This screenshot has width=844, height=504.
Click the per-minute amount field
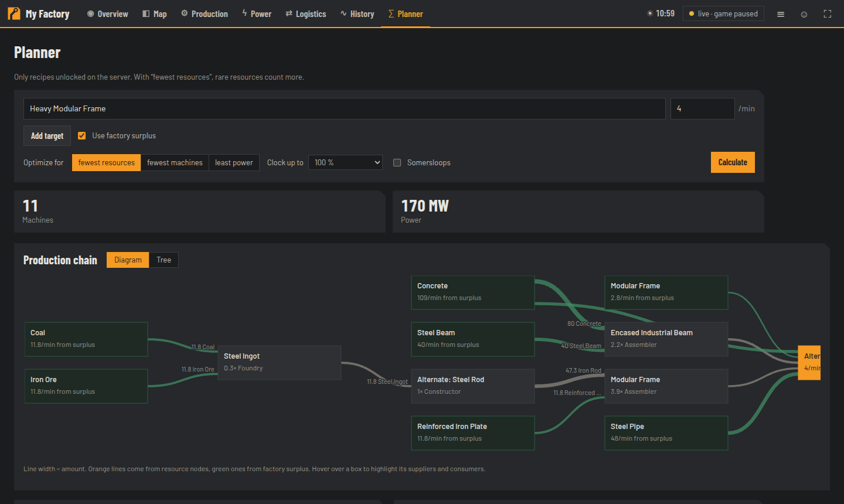(702, 108)
